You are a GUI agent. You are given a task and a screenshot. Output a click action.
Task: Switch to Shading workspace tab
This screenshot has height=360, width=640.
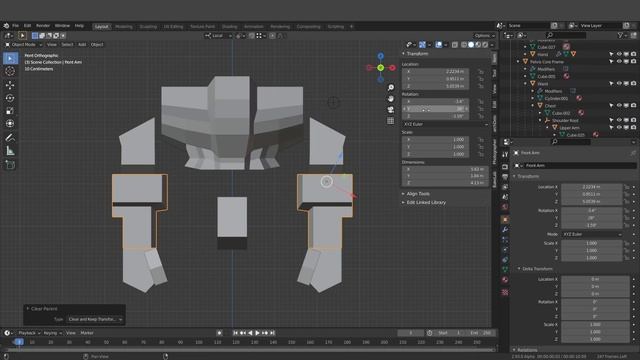point(229,27)
